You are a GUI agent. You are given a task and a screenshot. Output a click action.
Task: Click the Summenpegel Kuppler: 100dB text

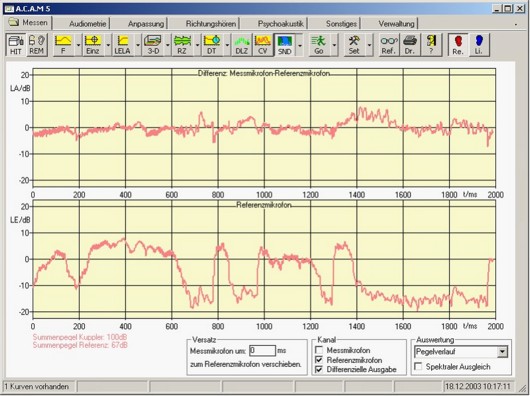pyautogui.click(x=80, y=337)
